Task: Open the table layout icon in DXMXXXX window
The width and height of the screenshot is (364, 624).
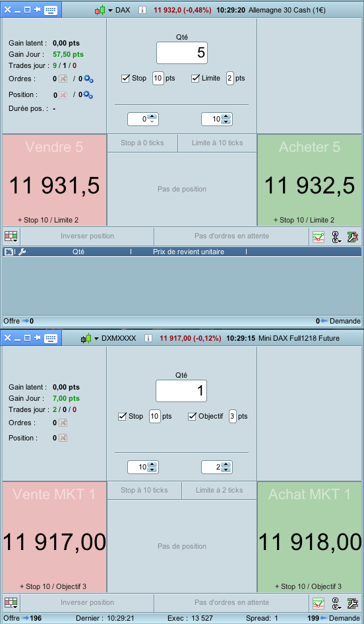Action: tap(11, 604)
